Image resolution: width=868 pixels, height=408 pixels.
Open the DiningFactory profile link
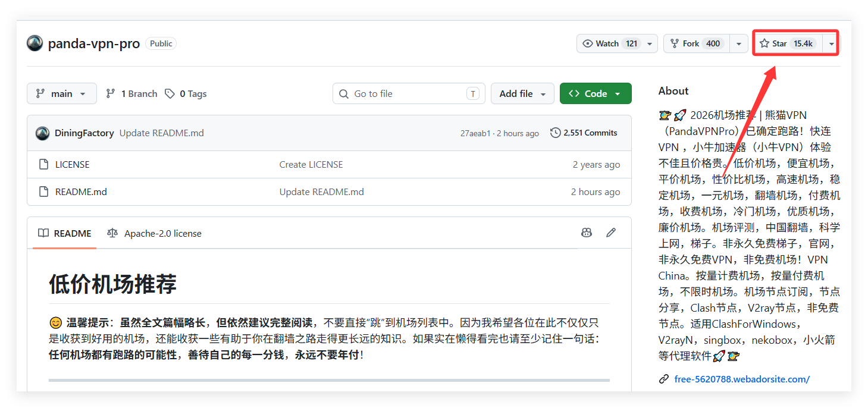[84, 133]
